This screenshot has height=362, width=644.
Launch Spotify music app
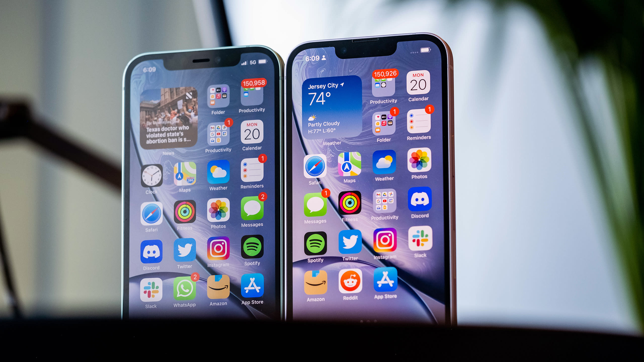[x=315, y=247]
